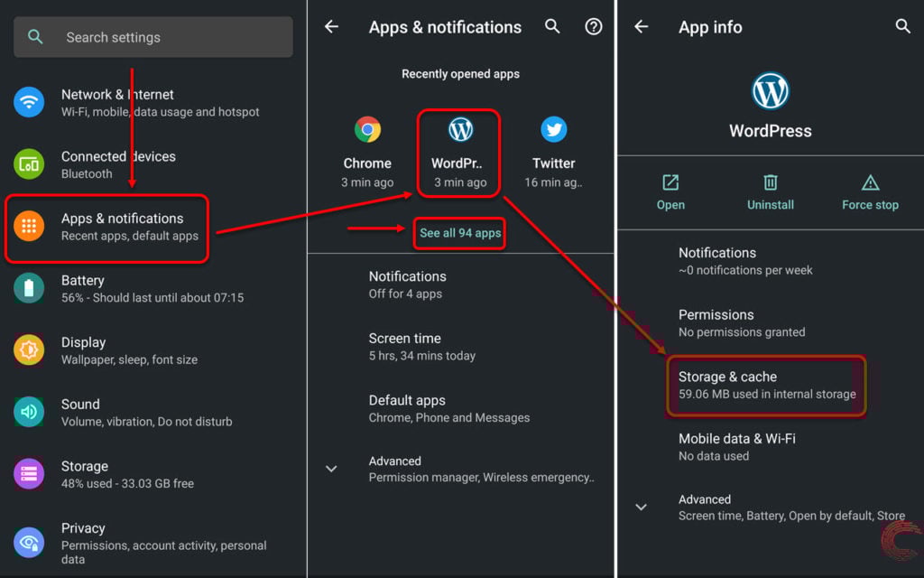The height and width of the screenshot is (578, 924).
Task: Tap Open button for WordPress
Action: pos(670,192)
